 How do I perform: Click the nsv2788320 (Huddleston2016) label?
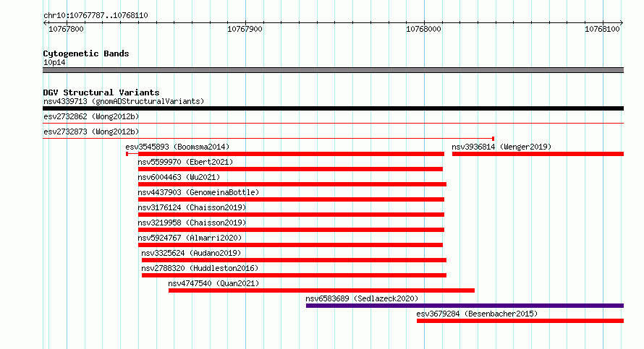tap(200, 268)
